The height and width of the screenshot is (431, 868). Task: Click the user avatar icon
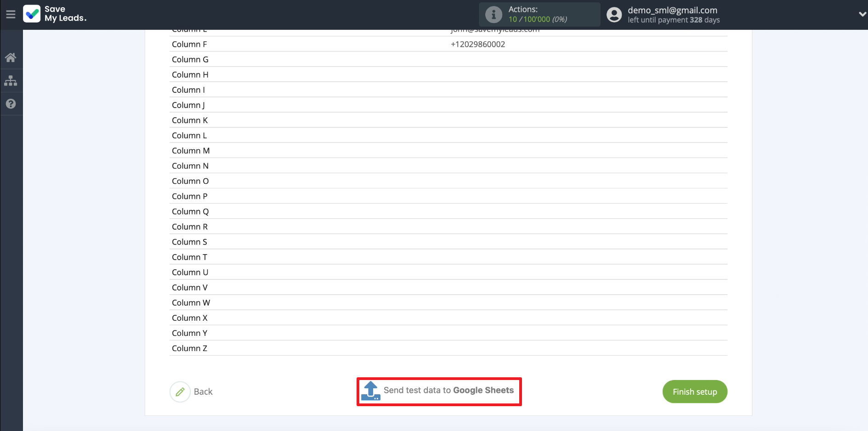pos(614,15)
